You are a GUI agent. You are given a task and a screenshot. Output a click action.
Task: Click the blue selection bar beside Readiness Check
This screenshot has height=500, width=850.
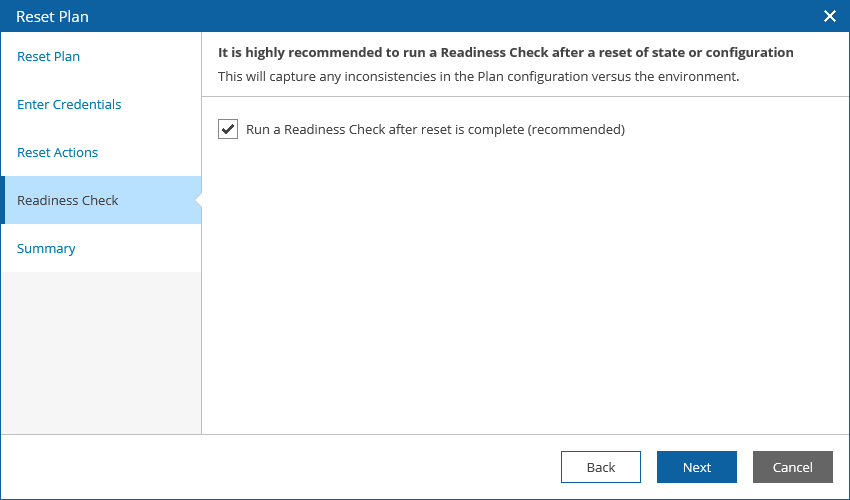point(3,200)
